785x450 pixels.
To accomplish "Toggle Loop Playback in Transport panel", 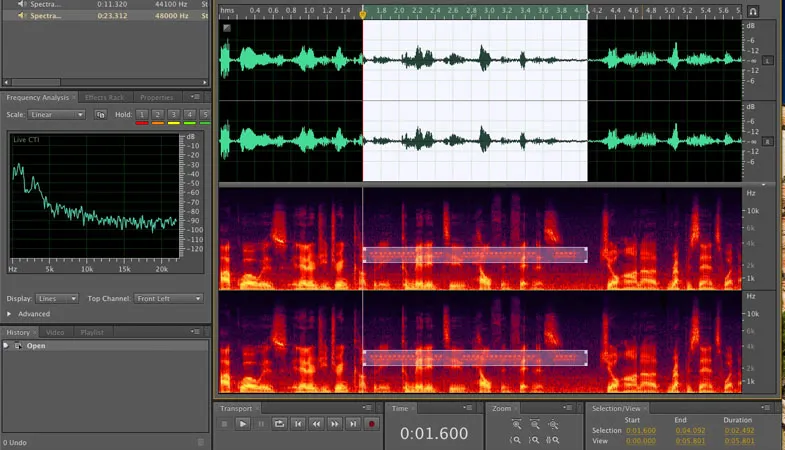I will pos(279,424).
